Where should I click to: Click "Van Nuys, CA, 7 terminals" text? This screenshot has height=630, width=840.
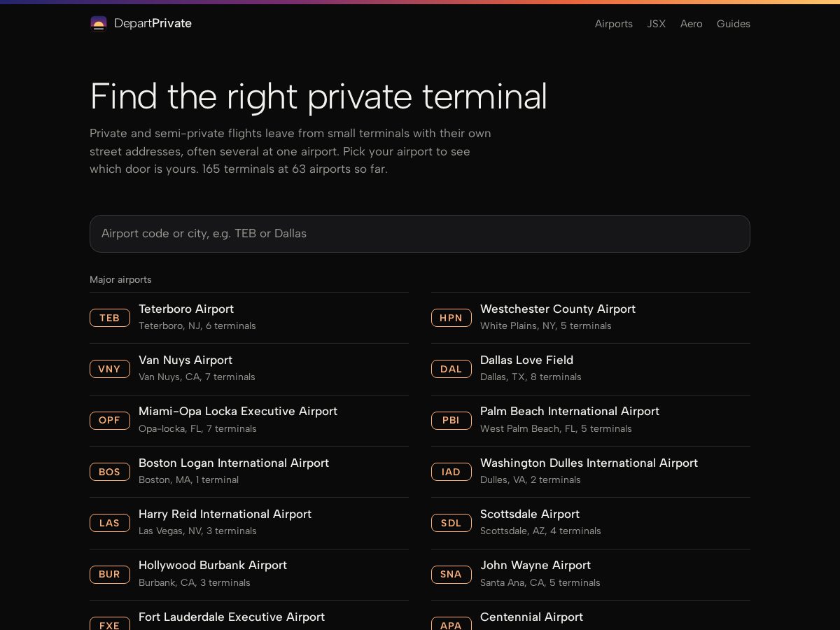[197, 377]
